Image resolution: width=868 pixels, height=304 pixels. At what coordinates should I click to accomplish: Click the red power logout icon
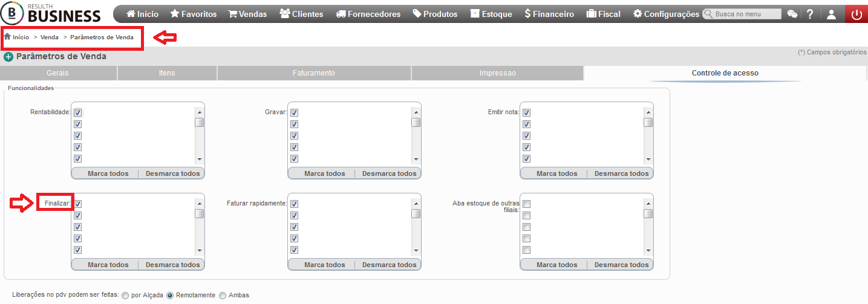tap(856, 14)
